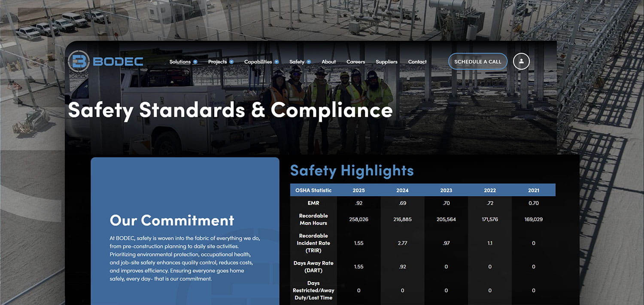Click the OSHA Statistic column header
The width and height of the screenshot is (644, 305).
pos(313,190)
